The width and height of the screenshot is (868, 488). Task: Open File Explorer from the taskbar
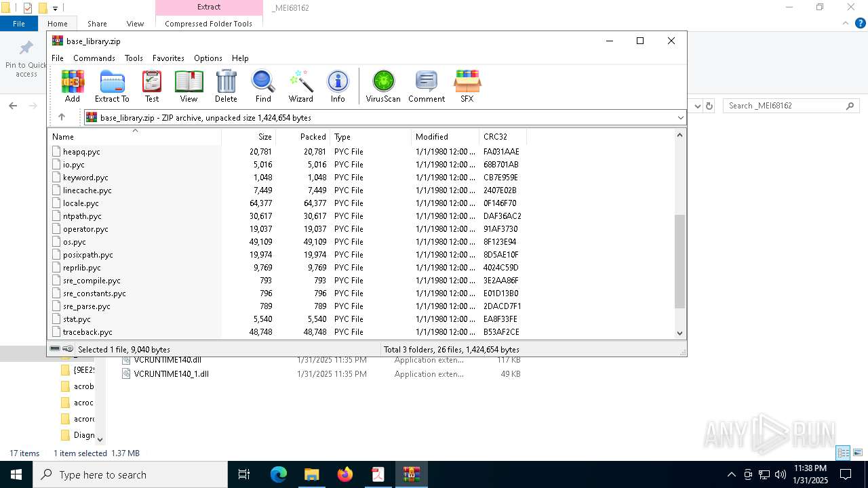[x=311, y=474]
